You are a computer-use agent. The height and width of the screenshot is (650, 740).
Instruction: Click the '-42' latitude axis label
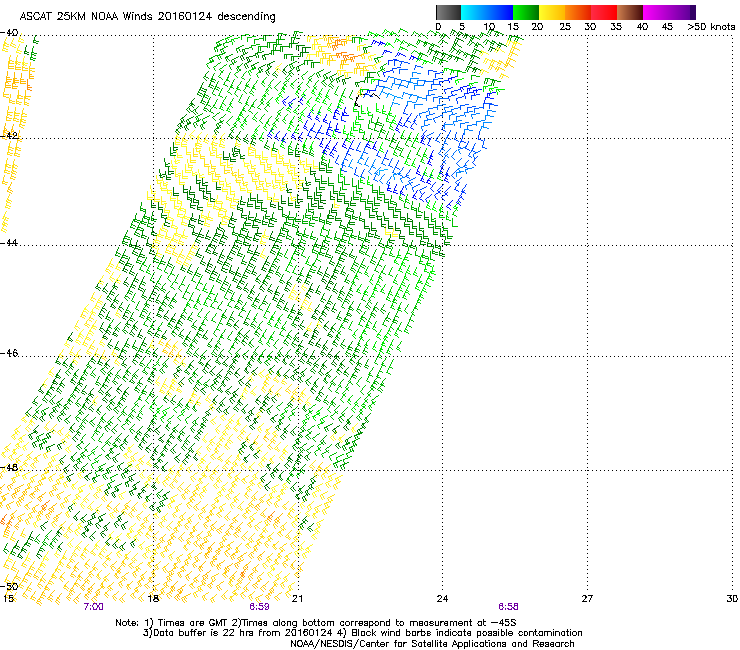(9, 135)
